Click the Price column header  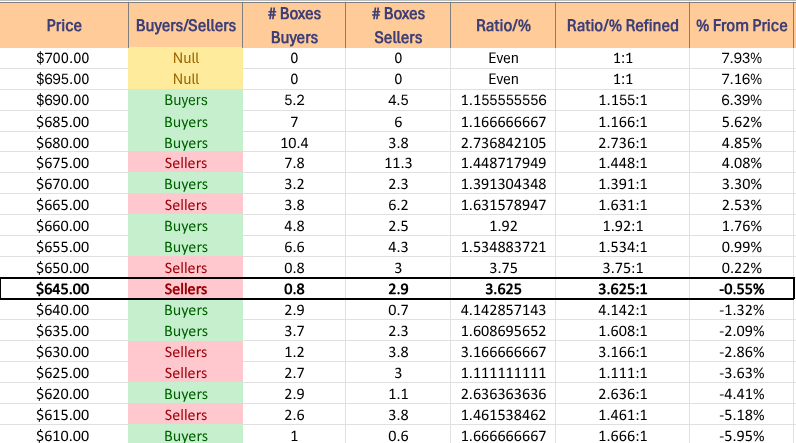[x=64, y=24]
